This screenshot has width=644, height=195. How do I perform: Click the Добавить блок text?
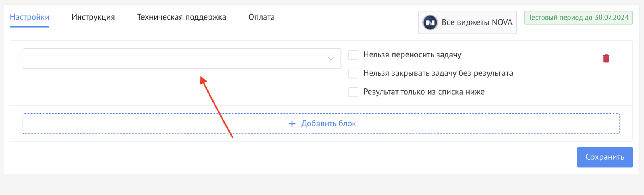coord(329,124)
